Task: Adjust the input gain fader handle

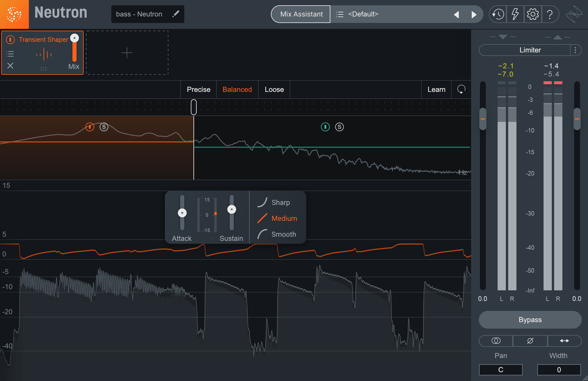Action: point(483,119)
